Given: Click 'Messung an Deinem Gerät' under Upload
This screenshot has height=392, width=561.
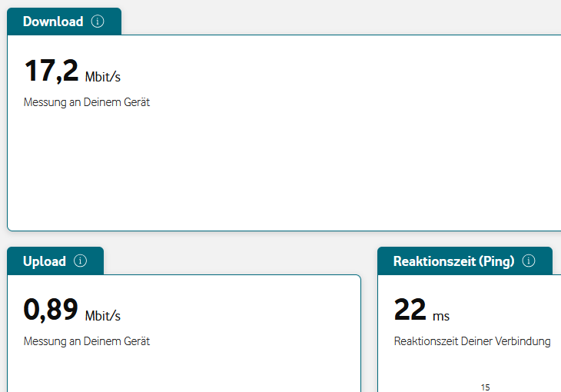Looking at the screenshot, I should 87,341.
